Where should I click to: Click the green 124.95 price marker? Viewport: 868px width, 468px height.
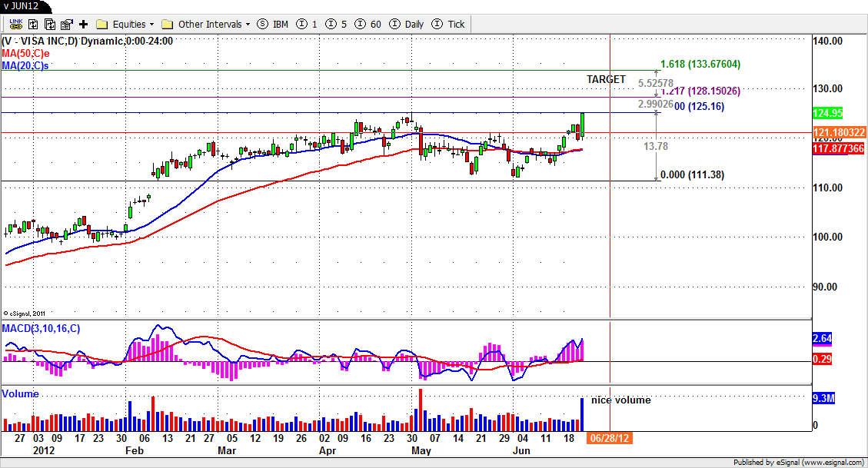click(x=827, y=113)
